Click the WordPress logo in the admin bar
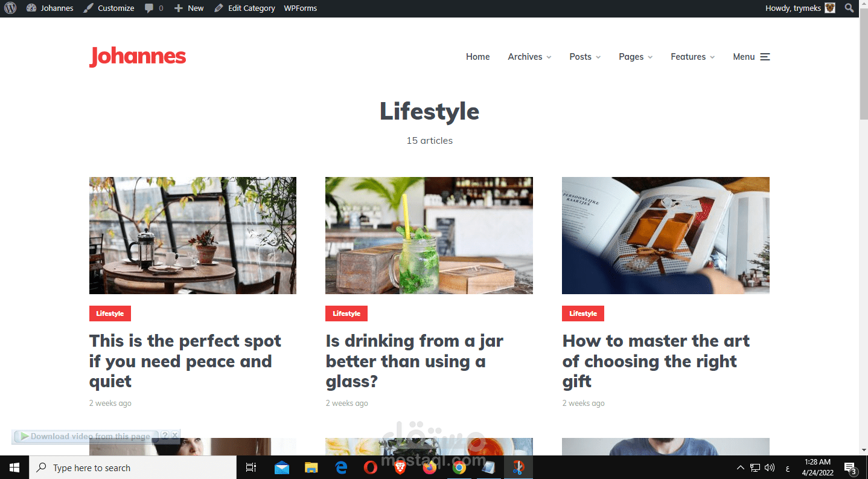The image size is (868, 479). point(10,8)
